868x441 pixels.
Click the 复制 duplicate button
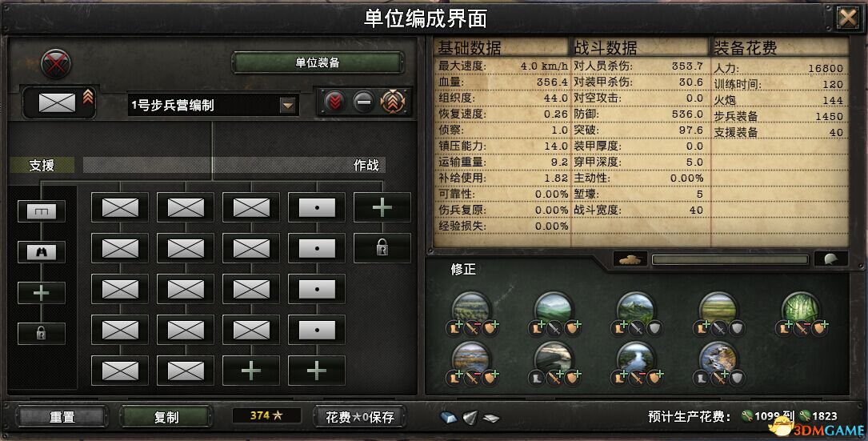pos(166,417)
